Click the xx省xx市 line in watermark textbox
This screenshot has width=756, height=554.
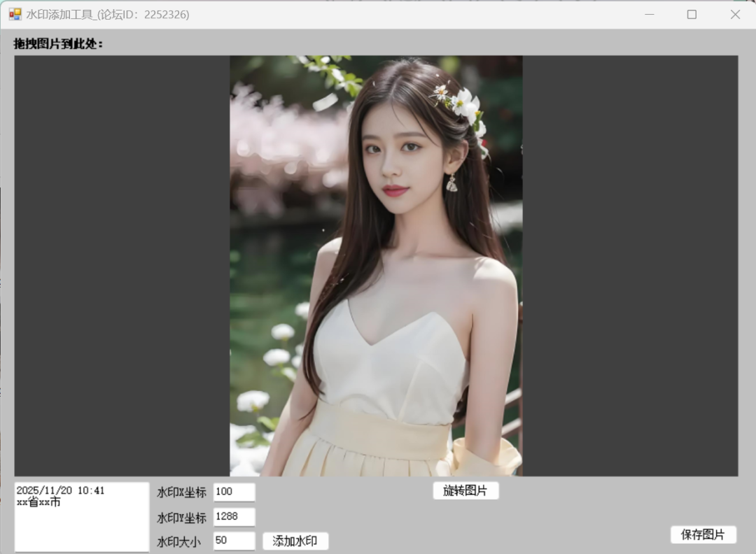tap(38, 502)
